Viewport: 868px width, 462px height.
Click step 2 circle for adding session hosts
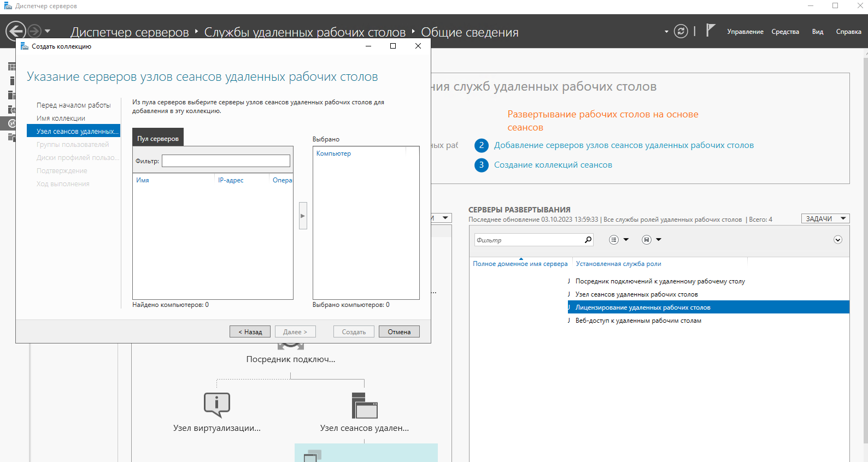coord(481,145)
